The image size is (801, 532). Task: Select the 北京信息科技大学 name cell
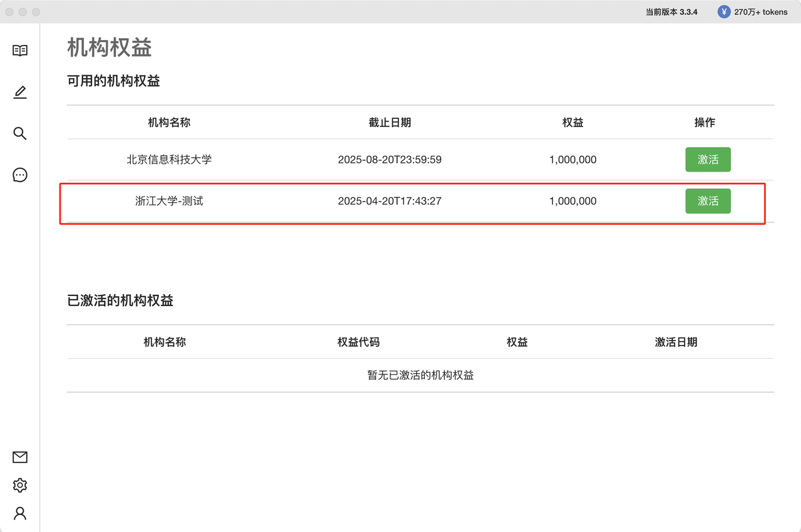[x=169, y=160]
